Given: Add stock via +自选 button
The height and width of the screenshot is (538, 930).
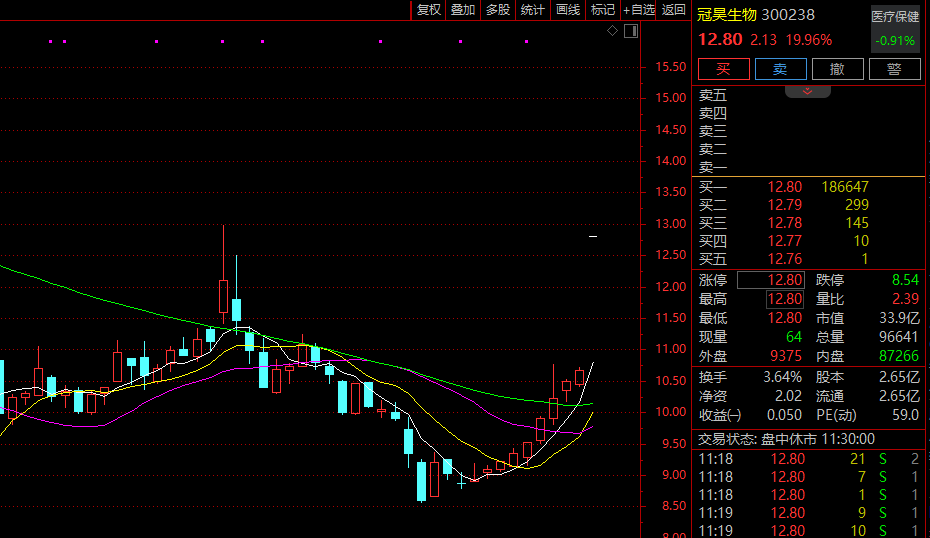Looking at the screenshot, I should 639,10.
